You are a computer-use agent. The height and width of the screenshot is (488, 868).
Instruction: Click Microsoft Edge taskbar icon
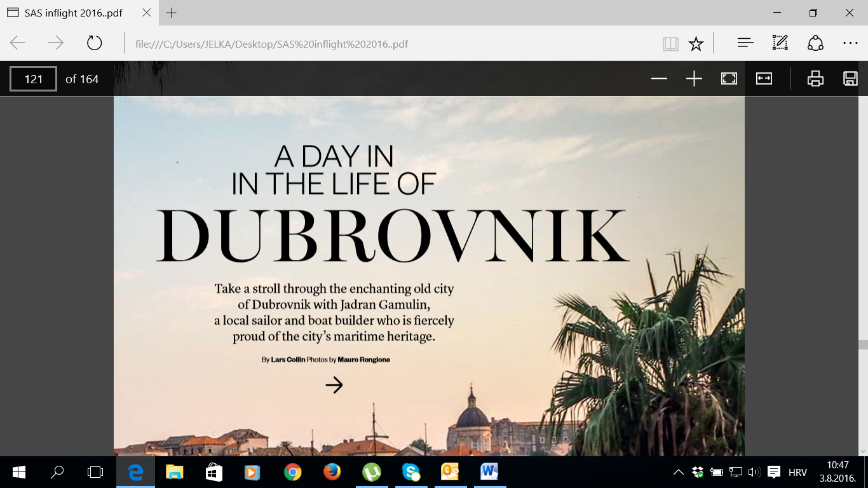[x=135, y=472]
